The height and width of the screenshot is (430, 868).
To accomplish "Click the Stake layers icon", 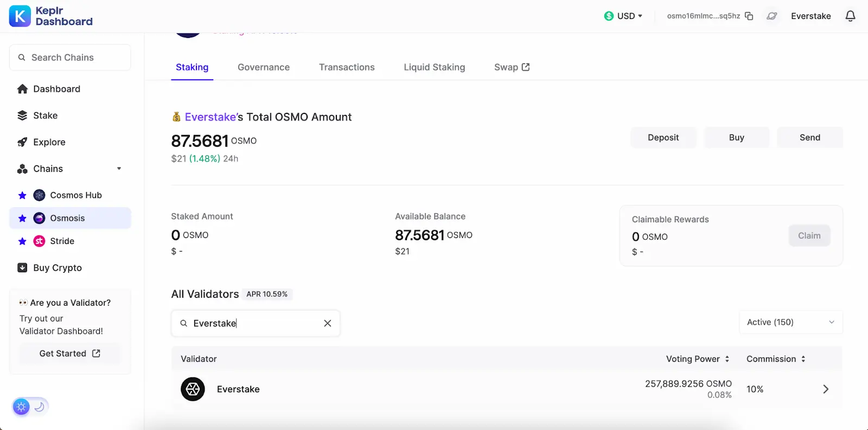I will point(22,115).
